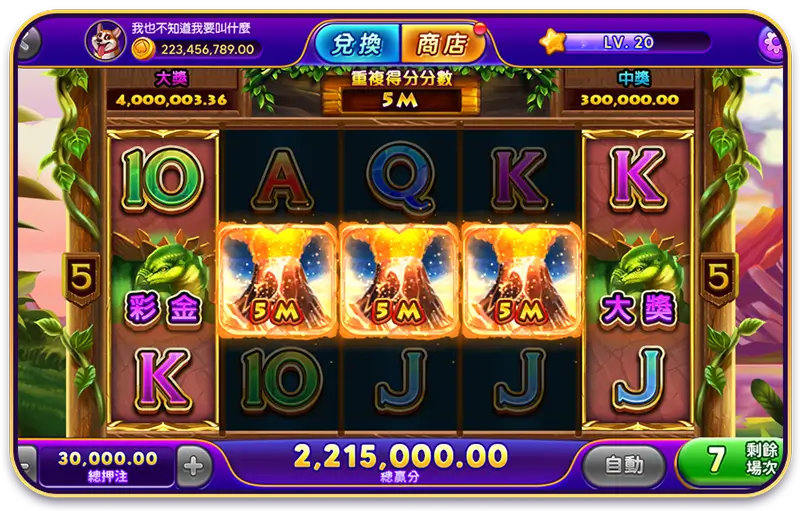Viewport: 800px width, 511px height.
Task: Click the green remaining spins button
Action: [x=731, y=461]
